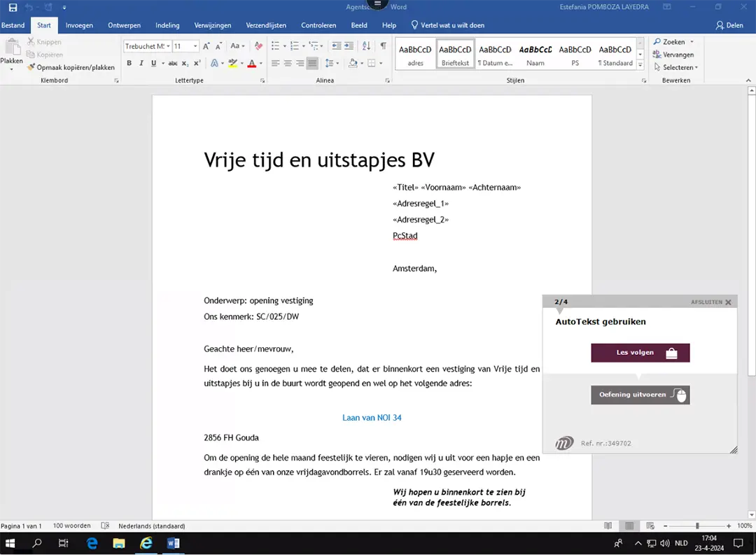The height and width of the screenshot is (555, 756).
Task: Click the borders icon
Action: (372, 63)
